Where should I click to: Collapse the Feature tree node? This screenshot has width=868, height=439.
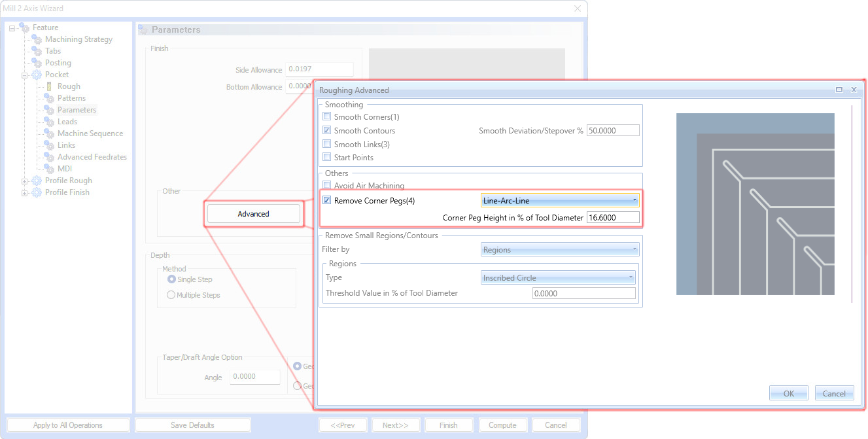click(x=12, y=27)
